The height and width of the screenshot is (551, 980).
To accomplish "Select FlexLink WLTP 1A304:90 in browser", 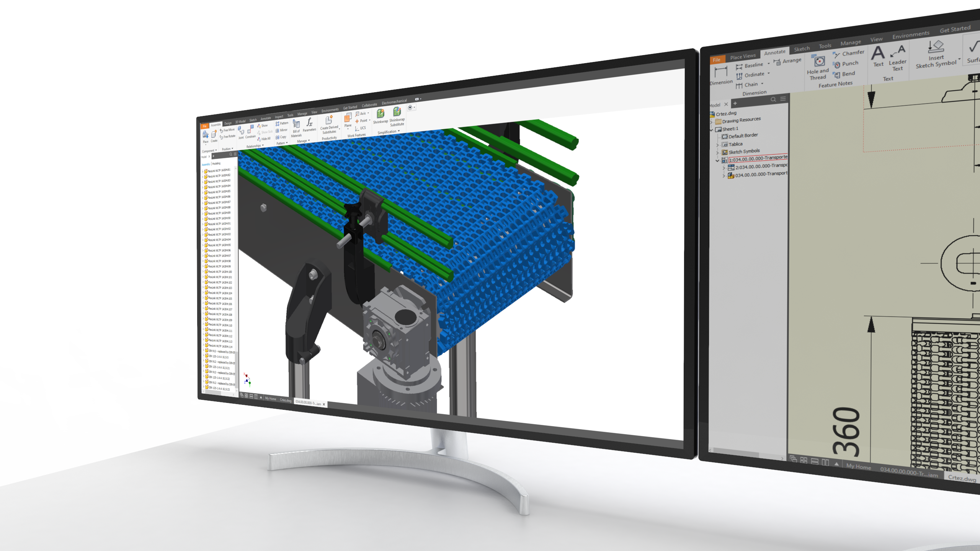I will 219,218.
